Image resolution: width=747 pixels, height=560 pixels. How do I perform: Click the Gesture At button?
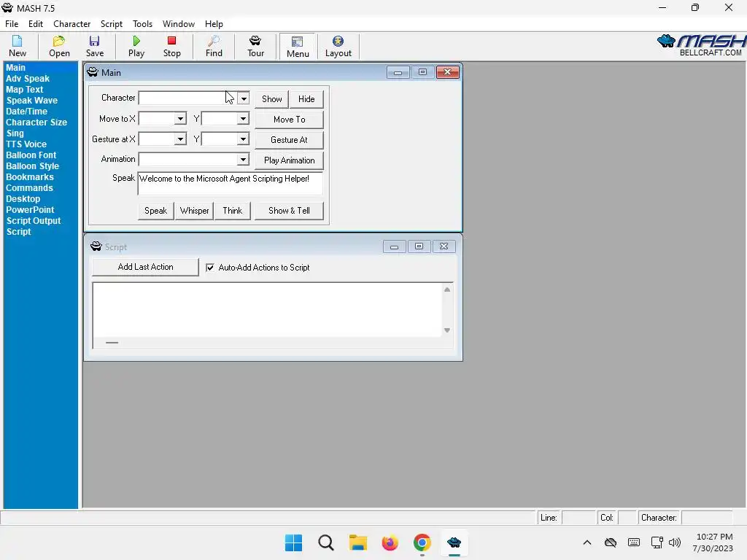(x=289, y=140)
